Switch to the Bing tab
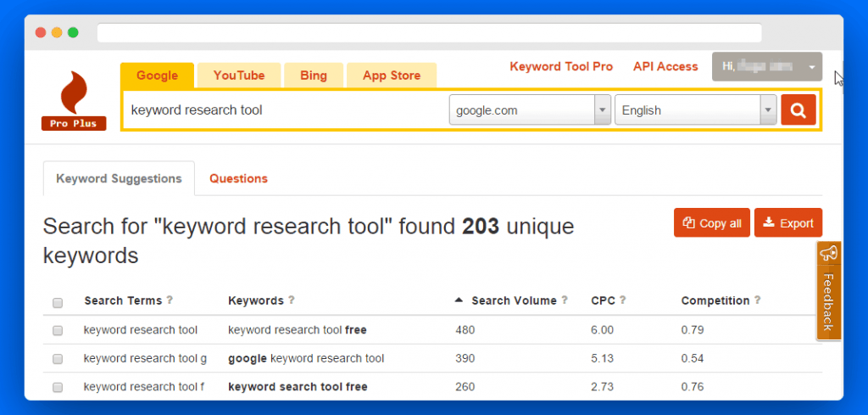Screen dimensions: 868x415 (314, 76)
